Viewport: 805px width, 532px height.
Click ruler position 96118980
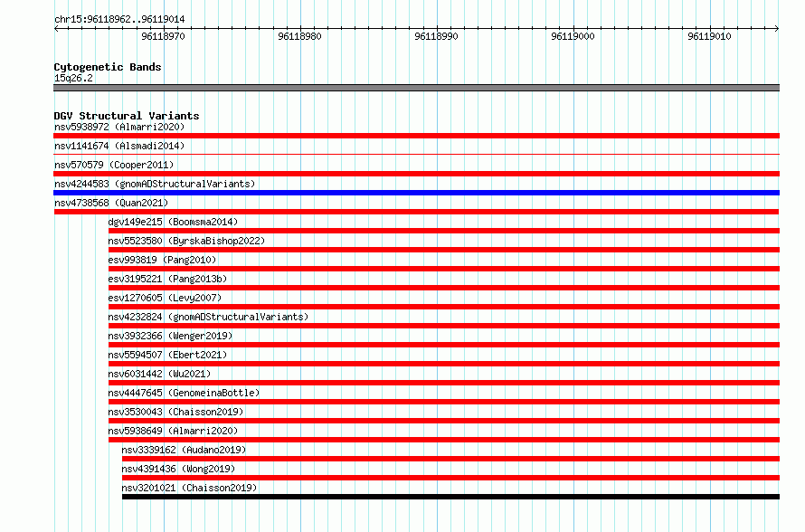[x=299, y=36]
